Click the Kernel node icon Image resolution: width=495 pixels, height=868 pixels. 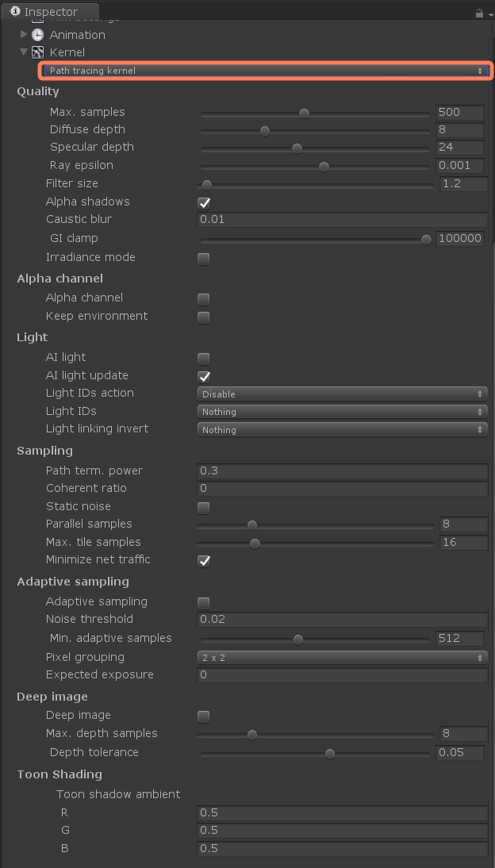pyautogui.click(x=37, y=52)
